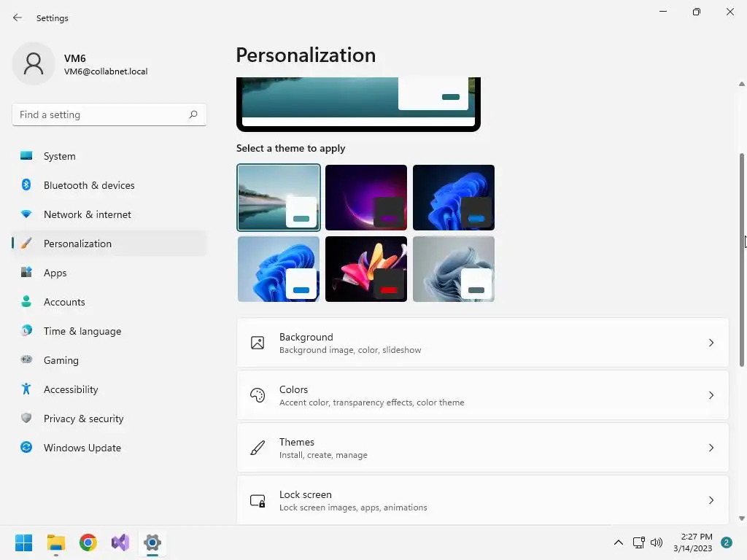The image size is (747, 560).
Task: Click the volume speaker tray icon
Action: tap(657, 542)
